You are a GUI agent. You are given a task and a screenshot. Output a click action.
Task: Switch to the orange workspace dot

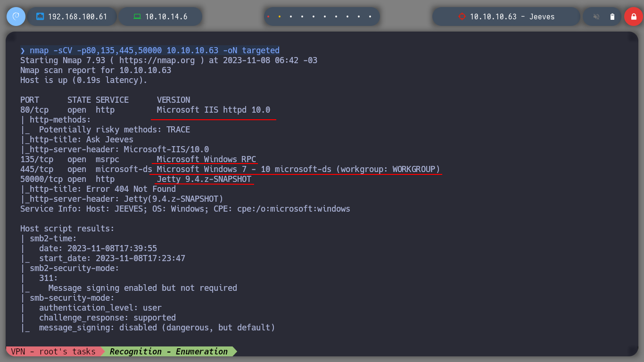tap(280, 16)
